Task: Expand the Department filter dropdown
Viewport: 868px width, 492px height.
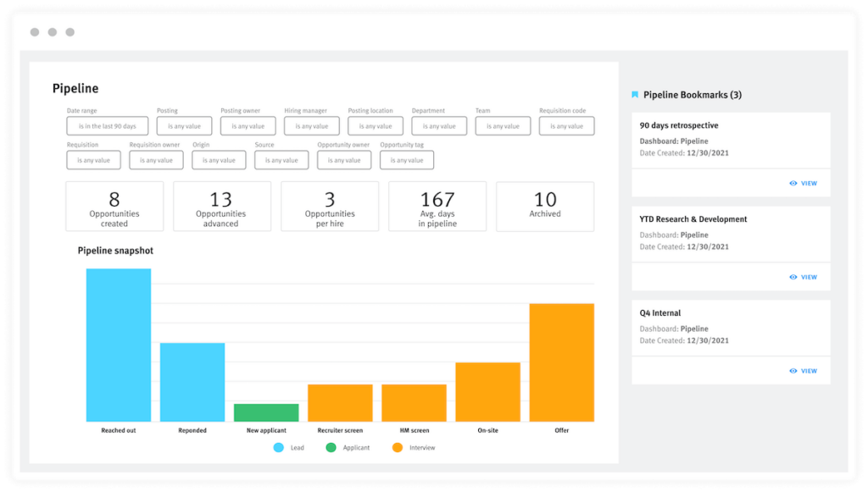Action: [x=439, y=126]
